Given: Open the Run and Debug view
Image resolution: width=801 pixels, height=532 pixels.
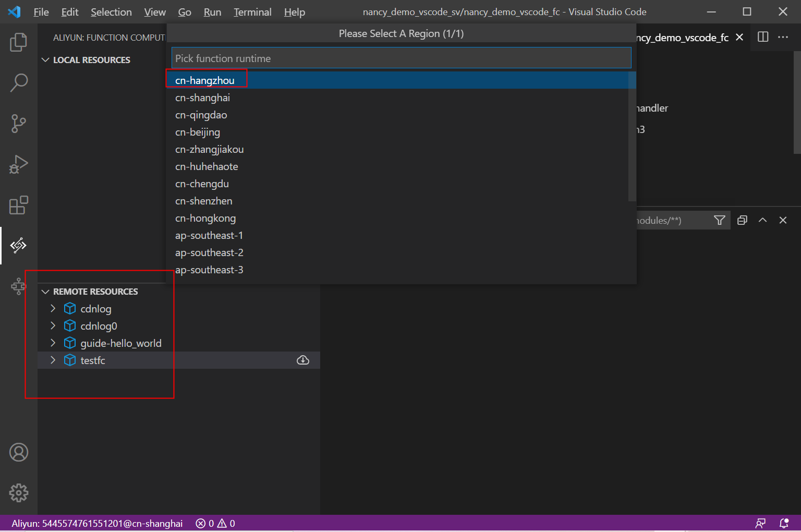Looking at the screenshot, I should click(19, 164).
